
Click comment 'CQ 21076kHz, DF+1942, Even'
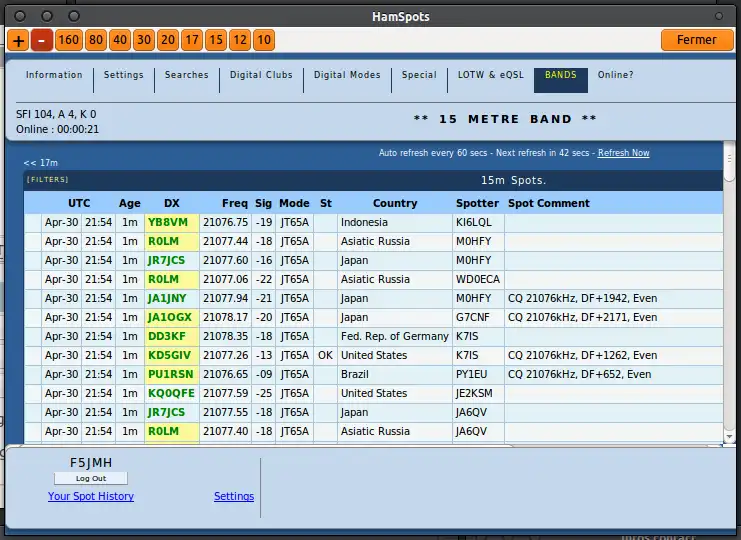[582, 299]
